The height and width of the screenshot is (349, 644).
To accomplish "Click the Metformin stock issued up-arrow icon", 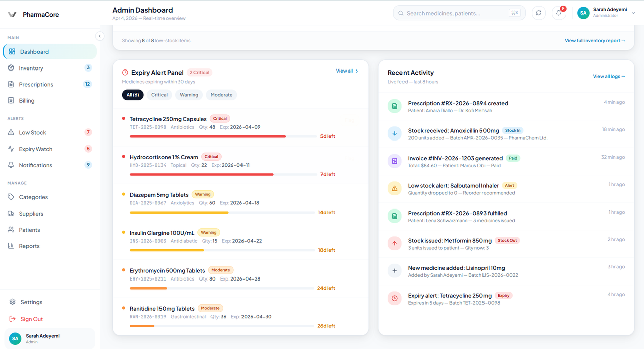I will [394, 243].
